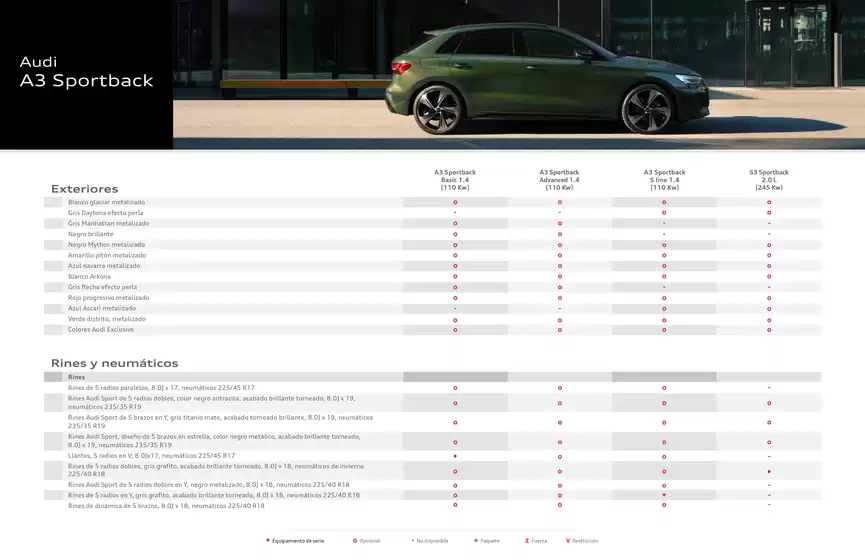
Task: Click column header 'S3 Sportback 2.0 L'
Action: coord(769,180)
